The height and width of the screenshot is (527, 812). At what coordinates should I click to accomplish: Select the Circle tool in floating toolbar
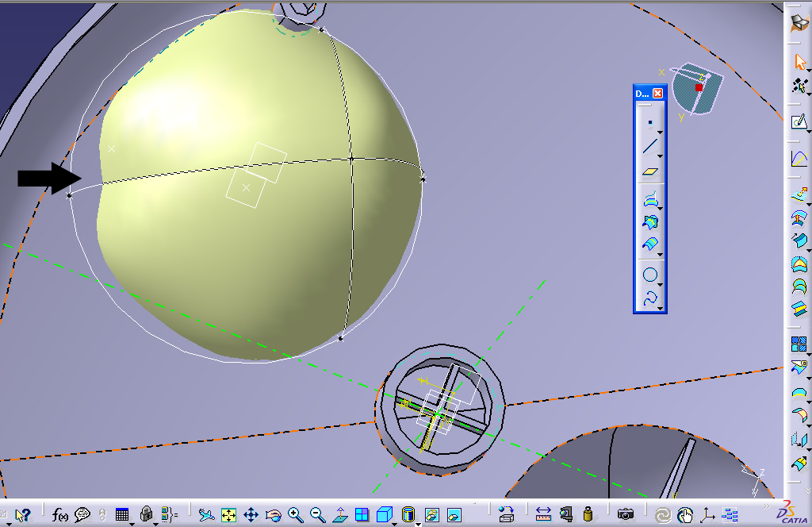point(650,275)
